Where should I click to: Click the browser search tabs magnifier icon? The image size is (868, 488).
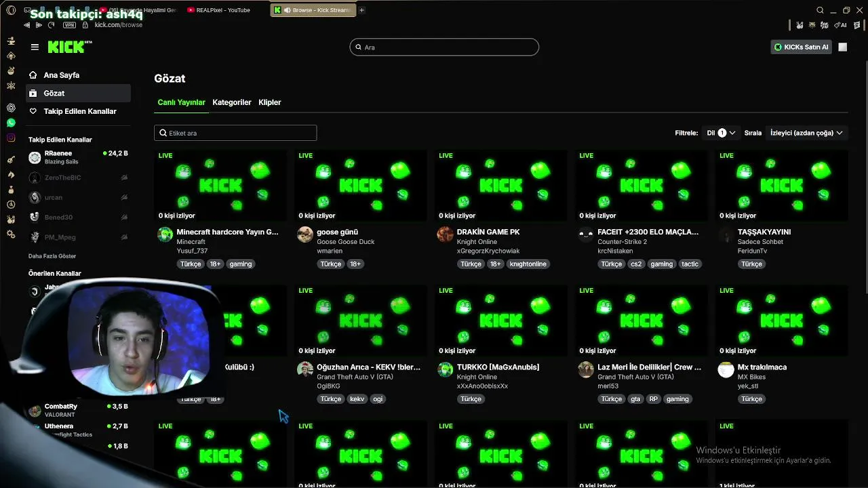(820, 10)
